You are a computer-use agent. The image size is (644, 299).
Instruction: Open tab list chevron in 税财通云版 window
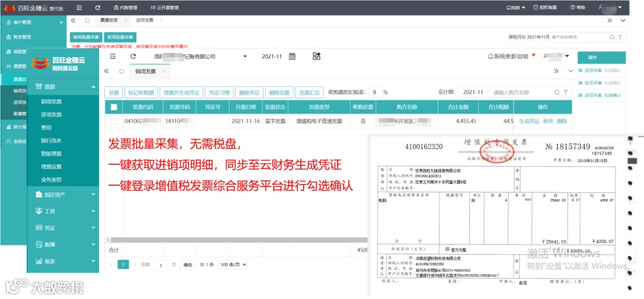coord(571,71)
